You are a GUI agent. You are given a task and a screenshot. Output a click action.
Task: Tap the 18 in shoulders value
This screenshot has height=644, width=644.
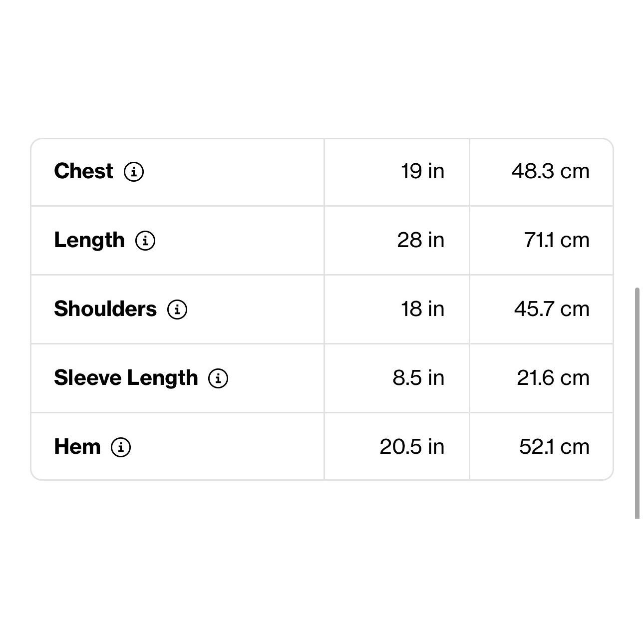[422, 309]
